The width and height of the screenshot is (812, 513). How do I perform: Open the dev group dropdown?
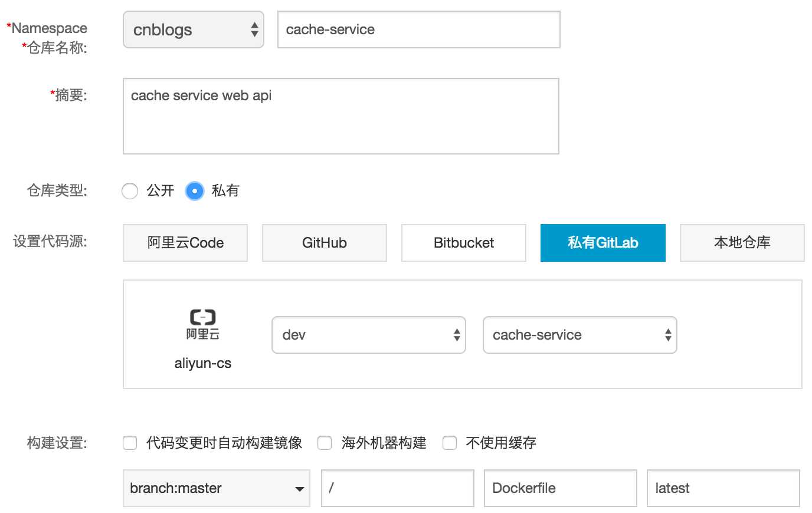pyautogui.click(x=369, y=335)
